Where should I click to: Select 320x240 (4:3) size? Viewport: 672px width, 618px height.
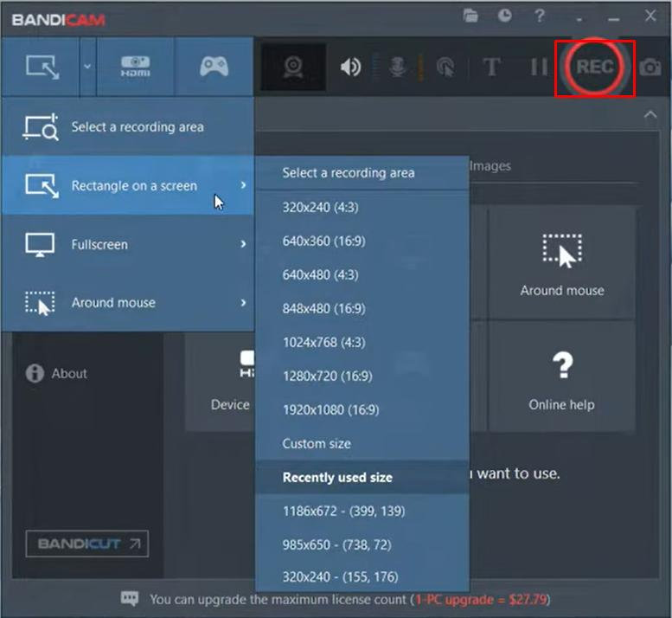(362, 208)
